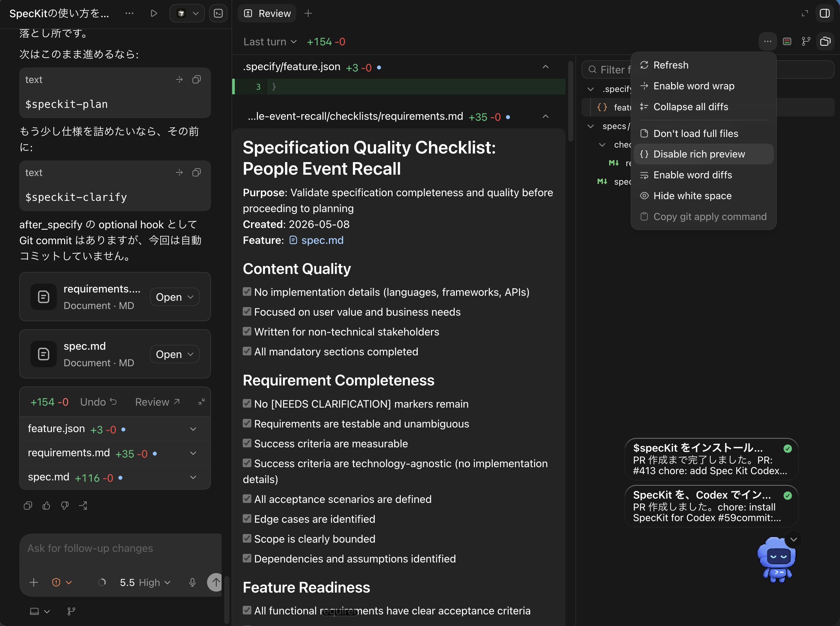Select Disable rich preview
This screenshot has width=840, height=626.
click(704, 154)
